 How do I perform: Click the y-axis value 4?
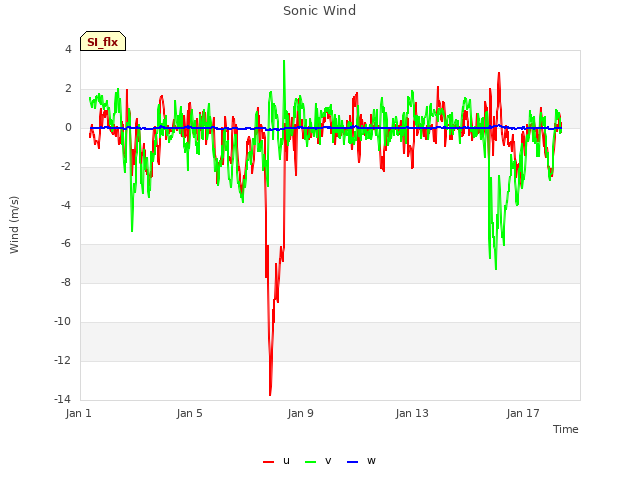pos(68,49)
